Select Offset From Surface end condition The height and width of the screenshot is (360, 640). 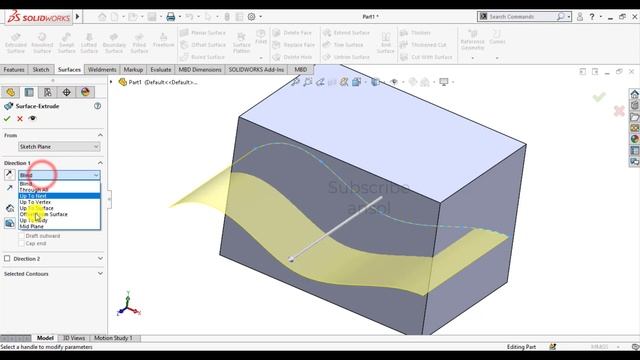pyautogui.click(x=59, y=214)
